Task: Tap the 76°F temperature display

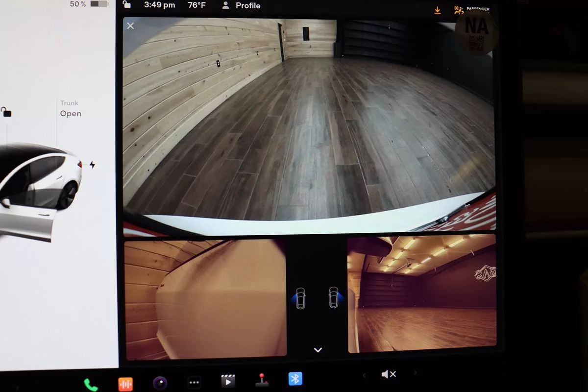Action: point(197,5)
